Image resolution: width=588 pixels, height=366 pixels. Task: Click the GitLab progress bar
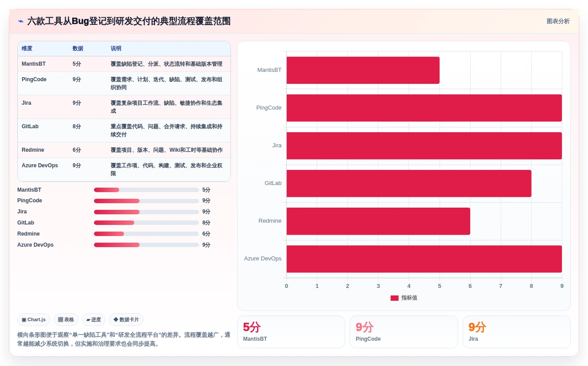(146, 223)
